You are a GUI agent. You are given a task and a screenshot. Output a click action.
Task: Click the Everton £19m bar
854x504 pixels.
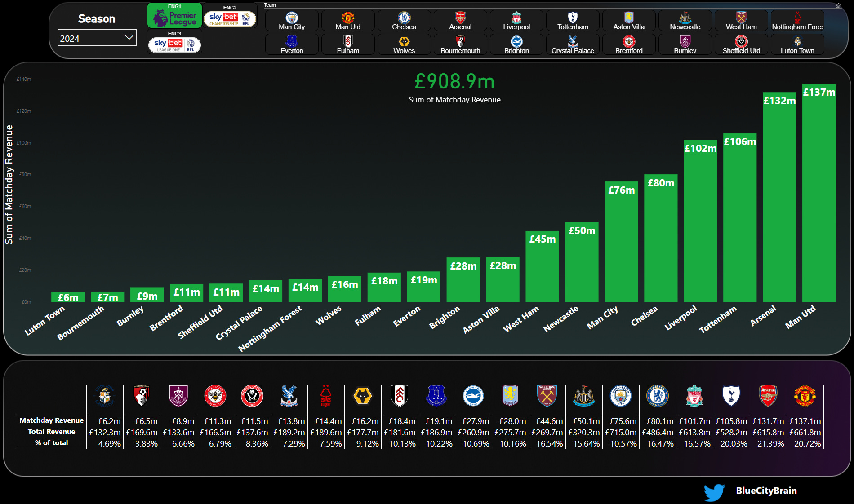[424, 287]
